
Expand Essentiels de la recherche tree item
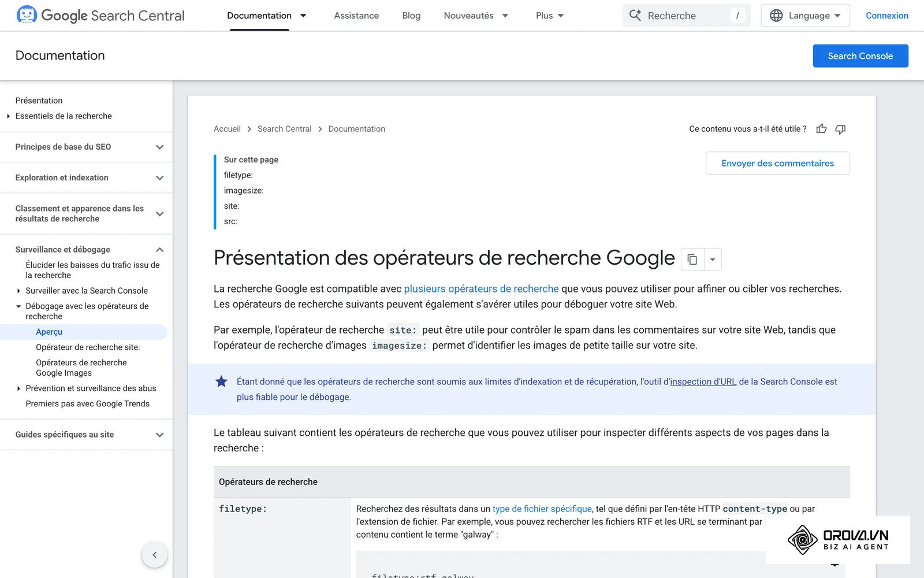pyautogui.click(x=9, y=116)
